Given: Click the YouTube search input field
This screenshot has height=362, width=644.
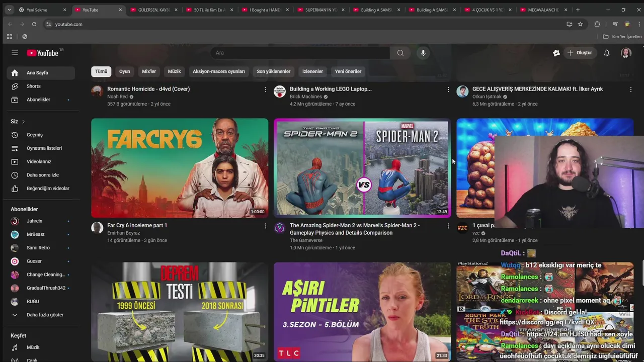Looking at the screenshot, I should tap(300, 53).
